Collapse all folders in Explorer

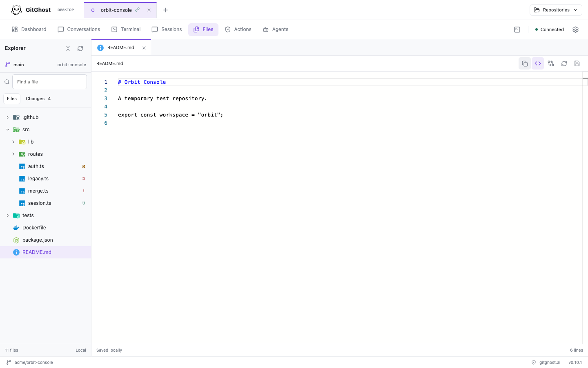[68, 48]
